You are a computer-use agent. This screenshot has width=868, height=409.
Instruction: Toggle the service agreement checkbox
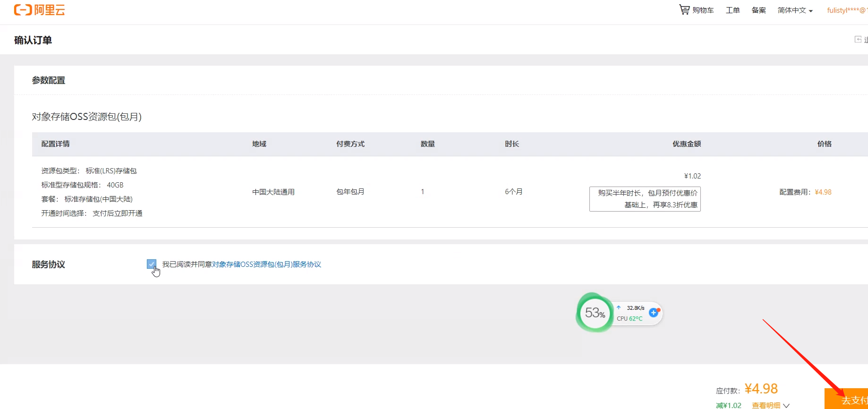(x=151, y=264)
